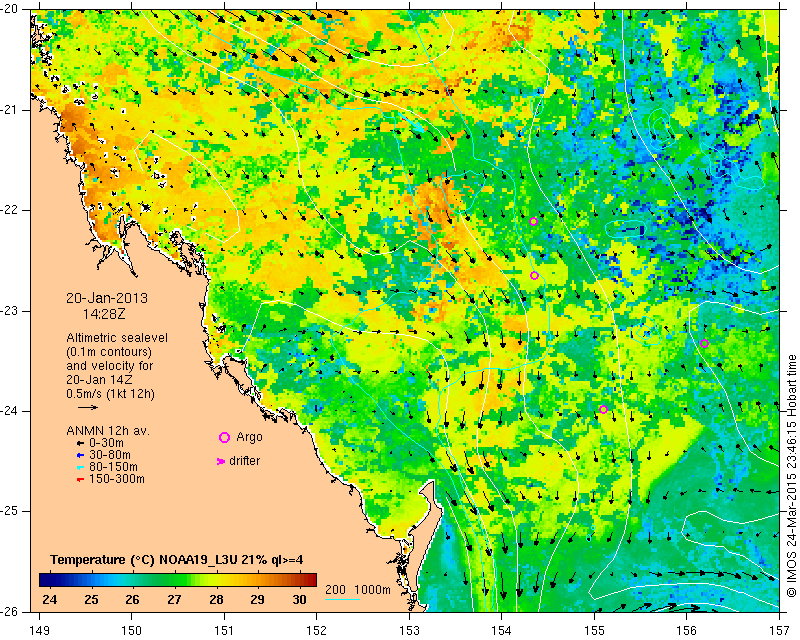Click the Argo float marker near latitude -22.6
Screen dimensions: 800x640
(535, 276)
